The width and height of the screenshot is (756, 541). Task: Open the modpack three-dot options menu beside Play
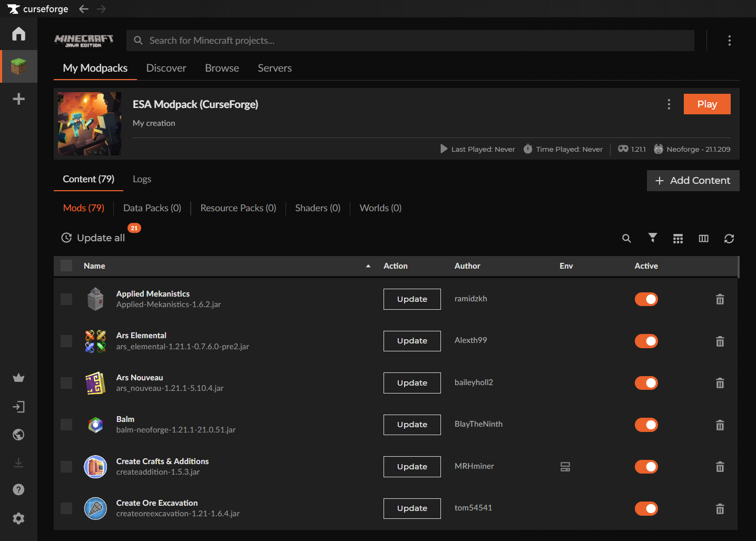(x=669, y=104)
